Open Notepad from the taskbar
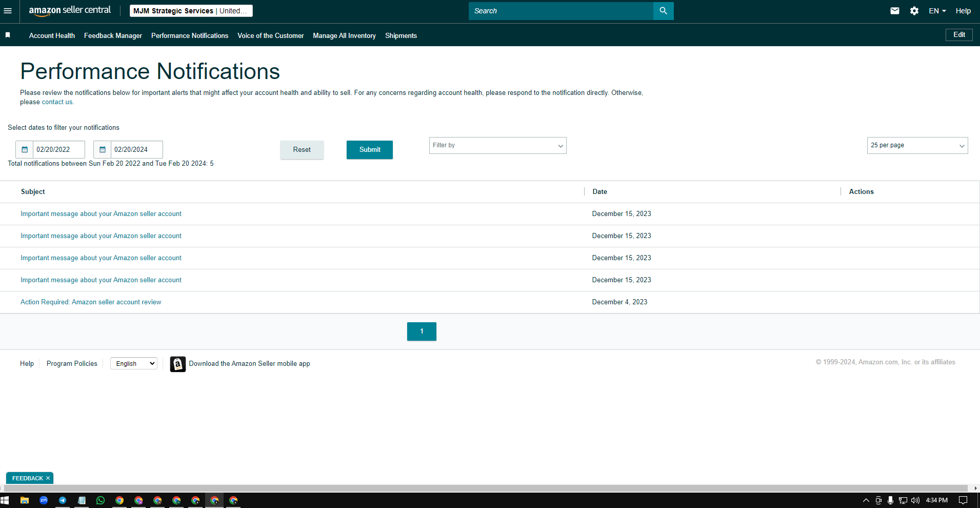Viewport: 980px width, 508px height. tap(82, 500)
